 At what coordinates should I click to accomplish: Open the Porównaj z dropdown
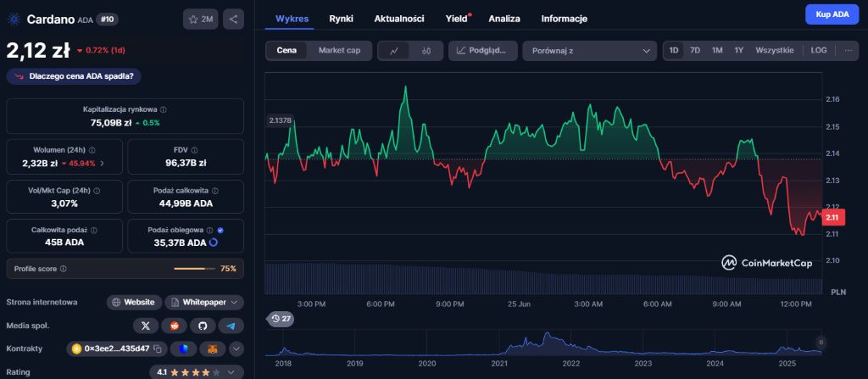[x=590, y=50]
